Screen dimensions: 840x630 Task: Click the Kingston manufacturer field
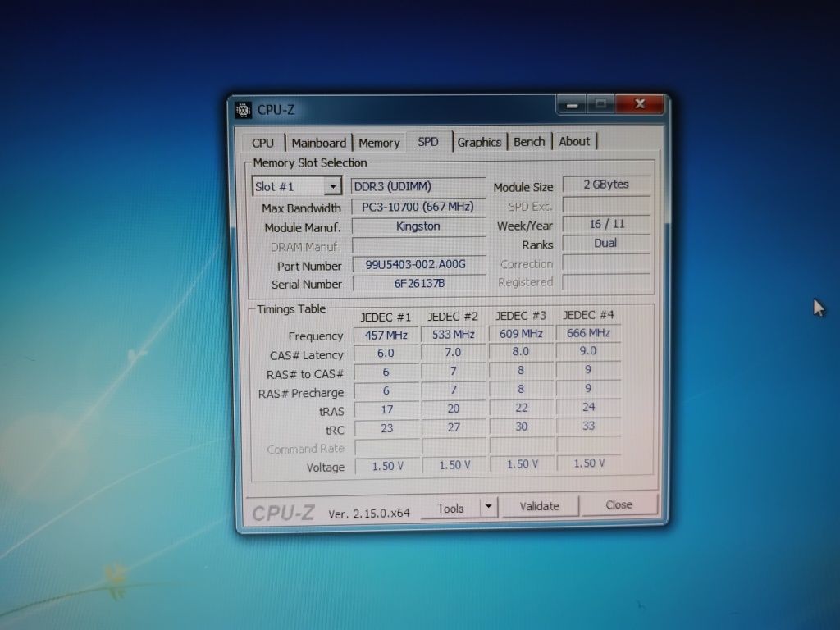coord(418,226)
